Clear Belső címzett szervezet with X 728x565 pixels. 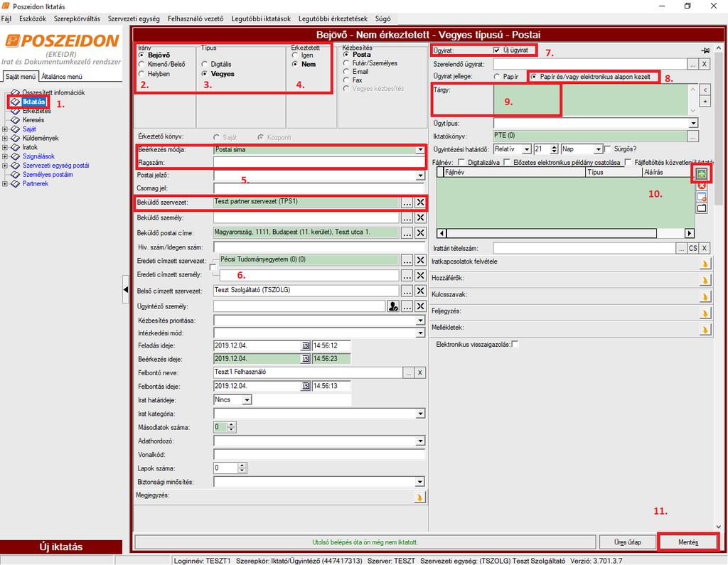coord(420,291)
